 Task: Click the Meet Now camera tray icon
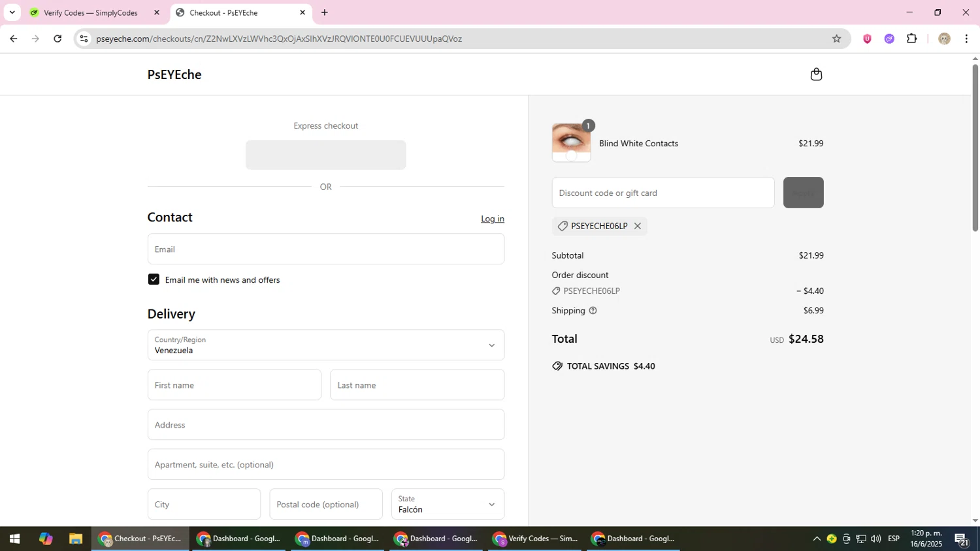[x=847, y=539]
